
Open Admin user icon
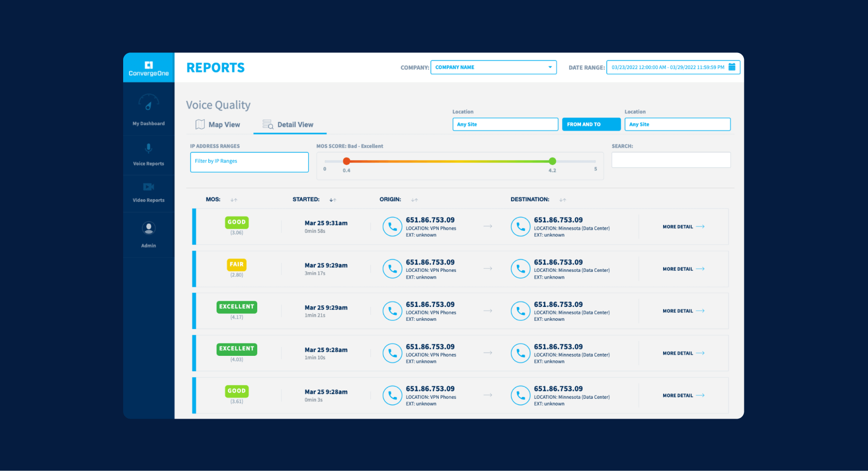tap(148, 228)
